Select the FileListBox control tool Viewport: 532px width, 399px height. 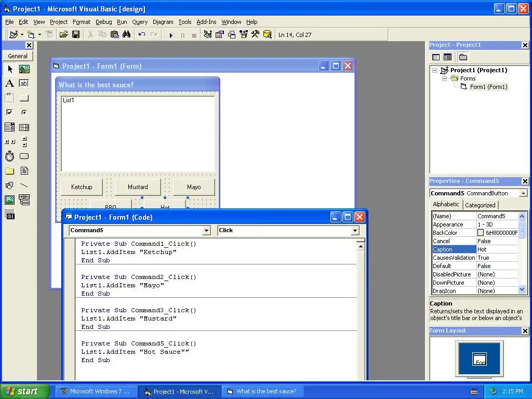(x=24, y=171)
